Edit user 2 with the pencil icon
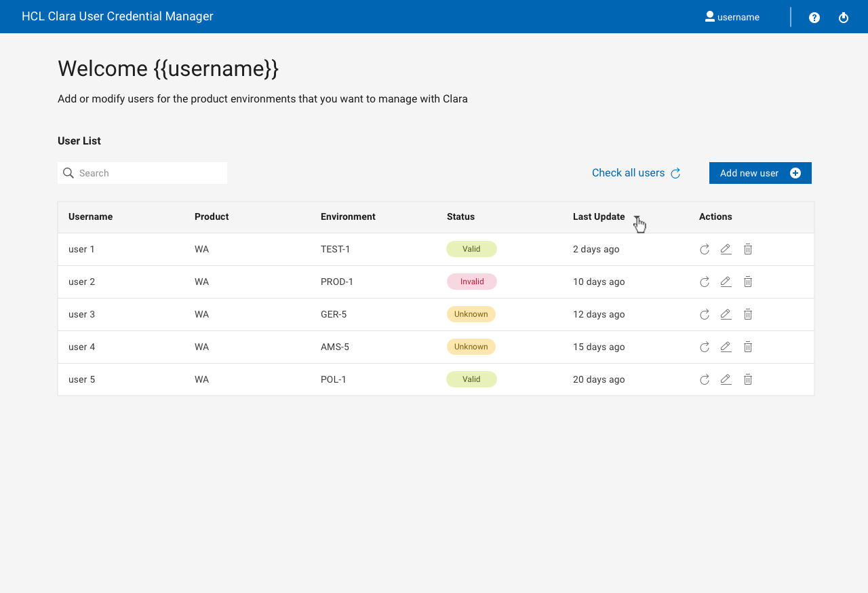Screen dimensions: 868x593 pos(726,282)
